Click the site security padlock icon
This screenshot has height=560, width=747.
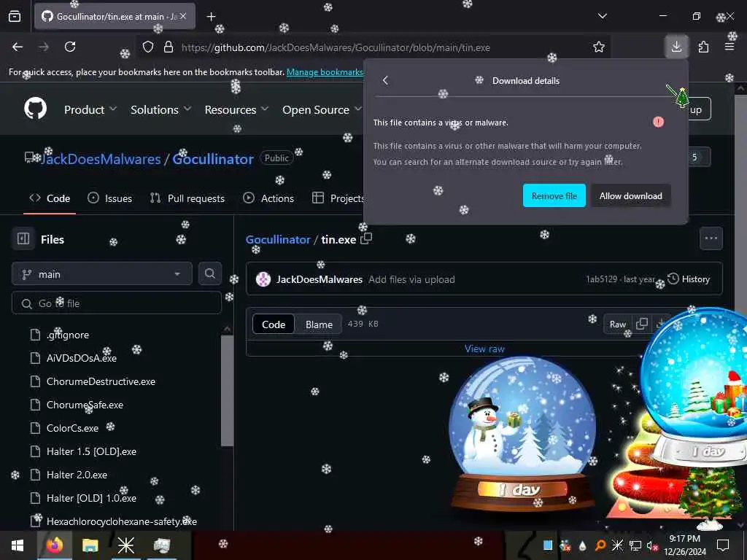pos(169,47)
